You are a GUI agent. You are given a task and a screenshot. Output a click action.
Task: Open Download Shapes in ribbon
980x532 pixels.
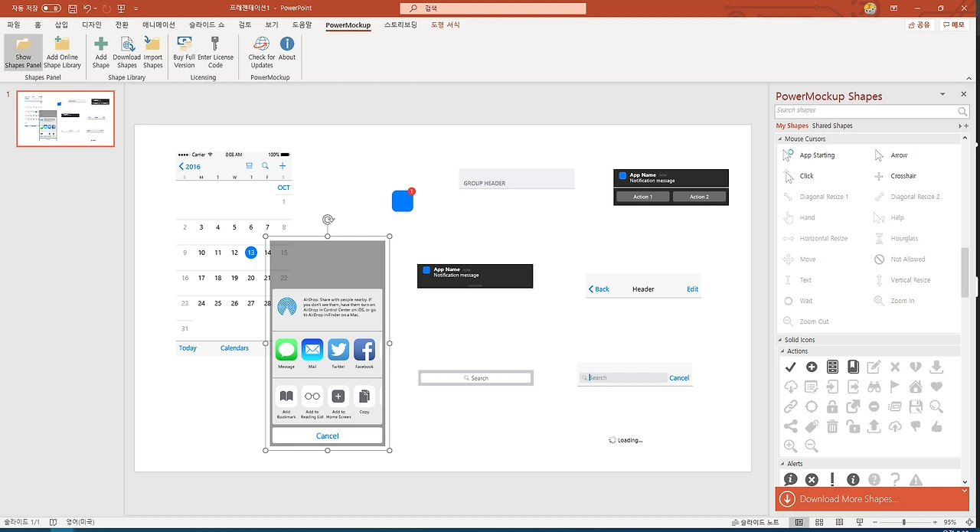(x=127, y=52)
